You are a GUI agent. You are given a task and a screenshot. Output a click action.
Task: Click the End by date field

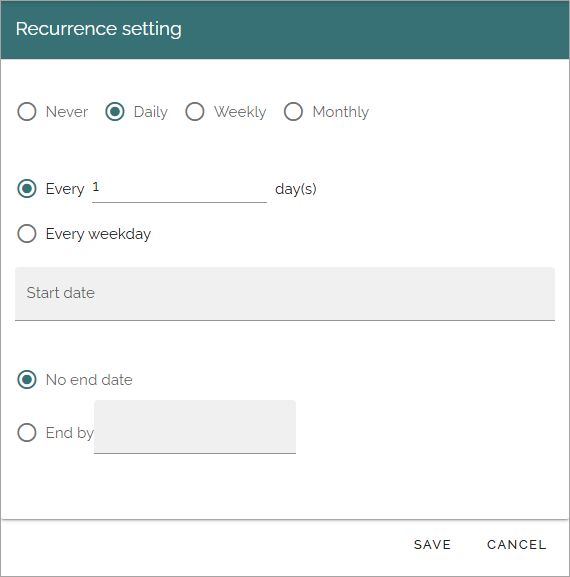coord(195,427)
